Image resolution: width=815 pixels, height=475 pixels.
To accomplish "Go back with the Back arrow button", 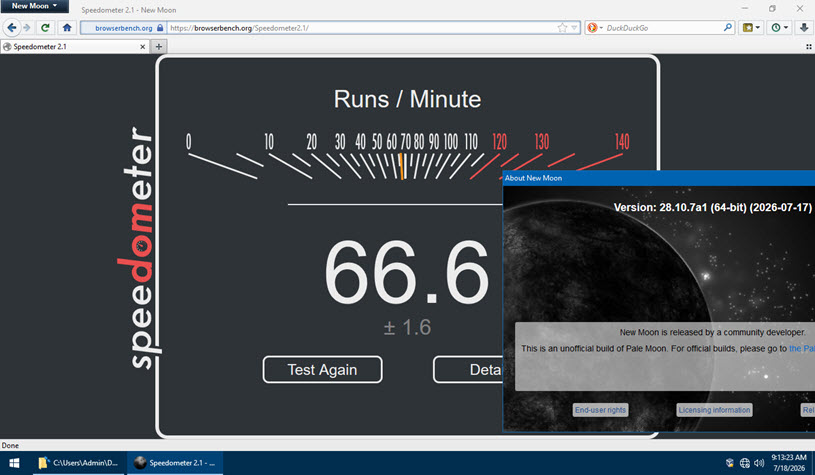I will pos(11,28).
